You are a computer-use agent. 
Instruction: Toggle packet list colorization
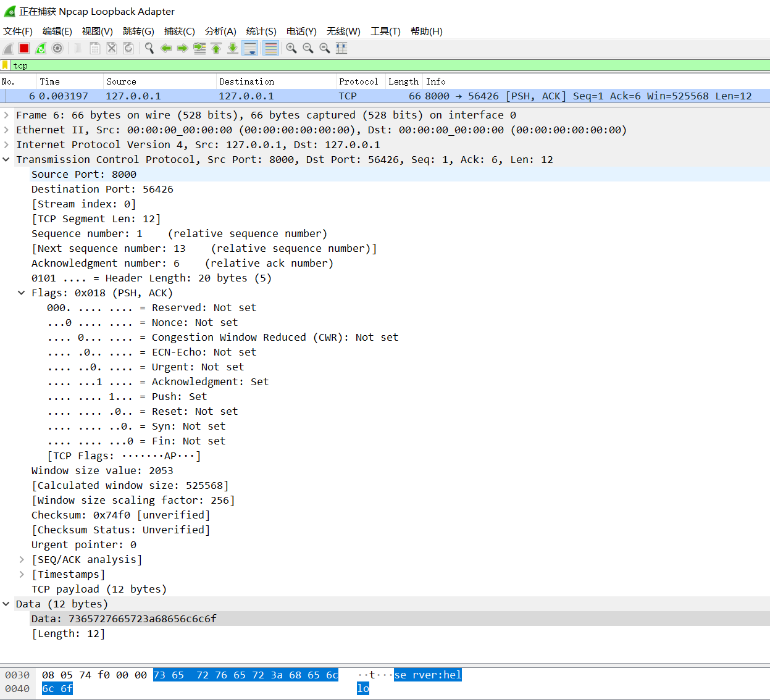270,48
